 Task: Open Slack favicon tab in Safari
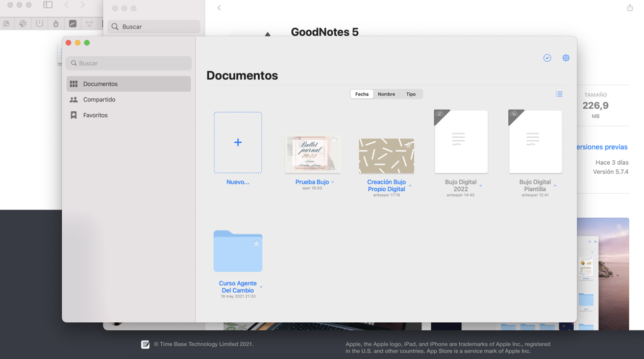pyautogui.click(x=22, y=23)
